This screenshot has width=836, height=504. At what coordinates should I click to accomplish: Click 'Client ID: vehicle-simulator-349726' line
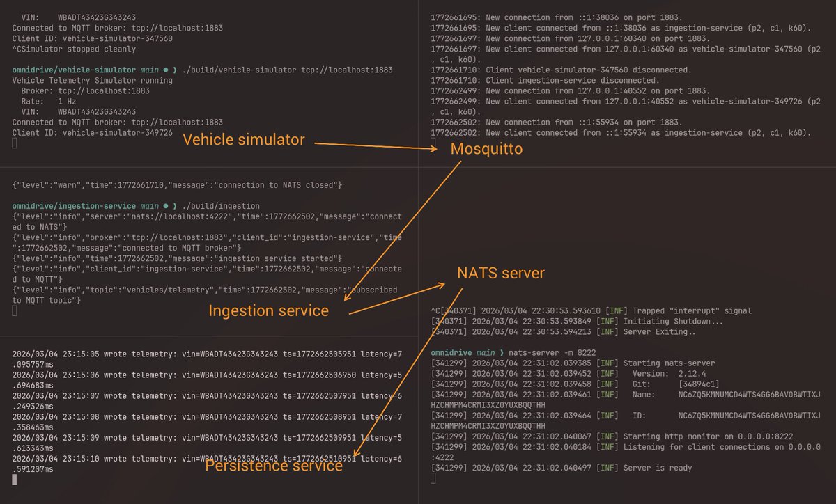(x=92, y=133)
